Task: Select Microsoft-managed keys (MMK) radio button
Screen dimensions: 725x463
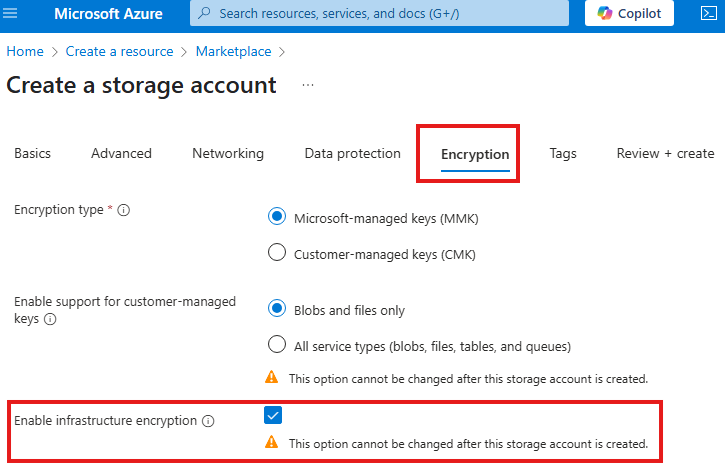Action: point(277,217)
